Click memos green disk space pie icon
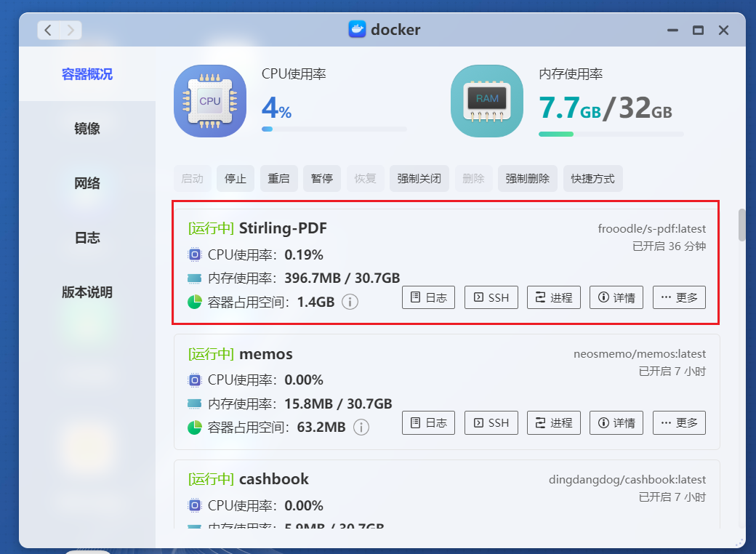756x554 pixels. (x=194, y=427)
